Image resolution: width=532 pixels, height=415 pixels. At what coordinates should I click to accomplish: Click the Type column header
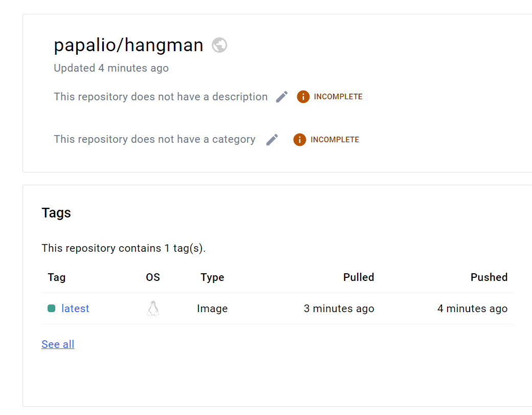pos(212,277)
